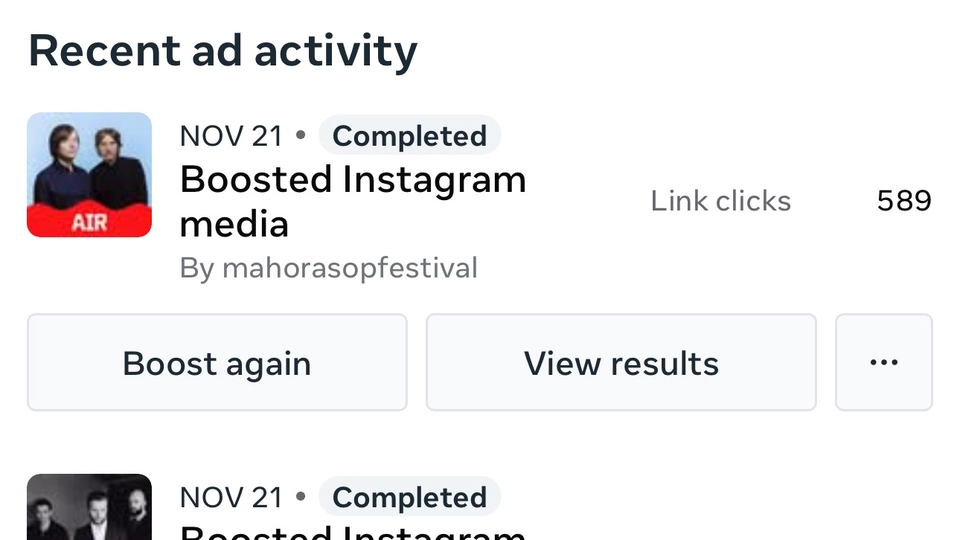Screen dimensions: 960x540
Task: Select the first ad's NOV 21 date
Action: click(x=231, y=136)
